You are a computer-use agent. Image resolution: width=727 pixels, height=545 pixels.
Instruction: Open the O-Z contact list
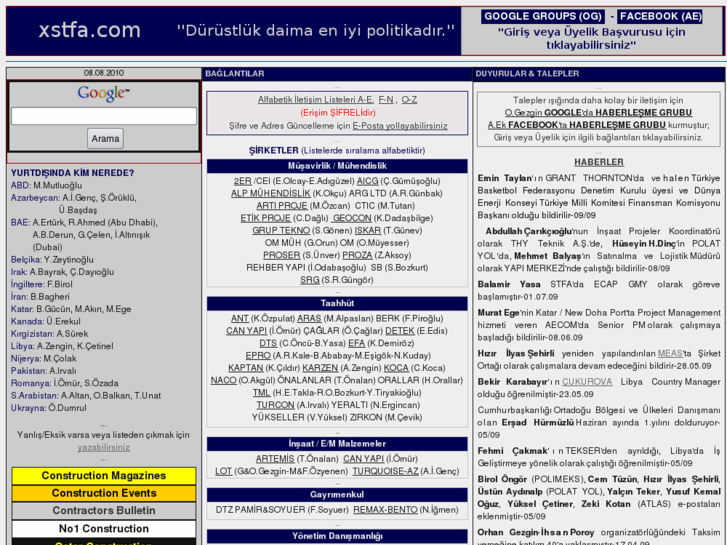tap(409, 100)
